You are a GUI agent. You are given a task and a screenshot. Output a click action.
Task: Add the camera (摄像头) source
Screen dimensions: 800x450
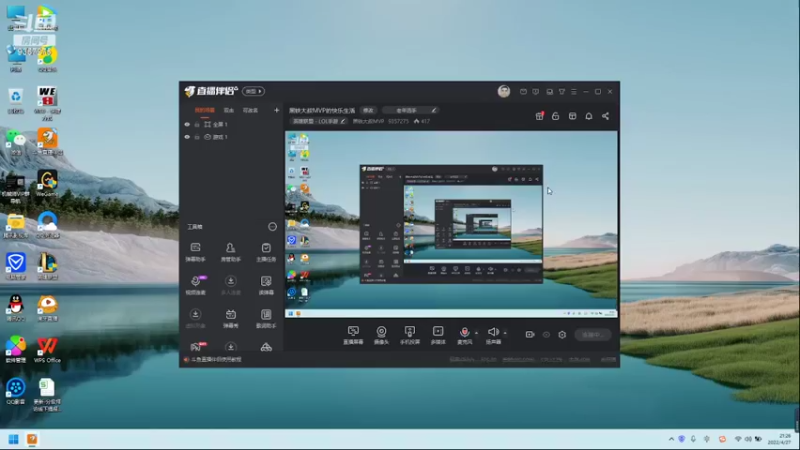(381, 335)
